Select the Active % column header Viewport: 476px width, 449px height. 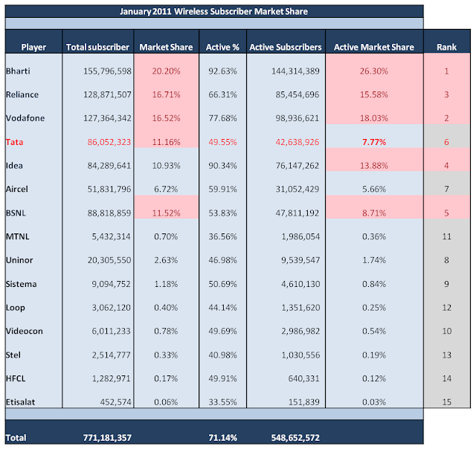click(222, 47)
